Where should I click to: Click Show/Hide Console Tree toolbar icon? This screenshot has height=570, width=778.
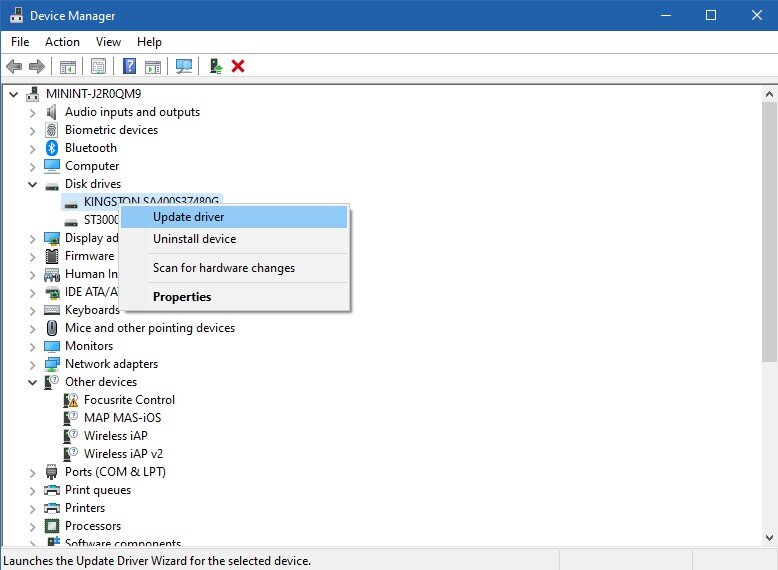click(x=68, y=66)
